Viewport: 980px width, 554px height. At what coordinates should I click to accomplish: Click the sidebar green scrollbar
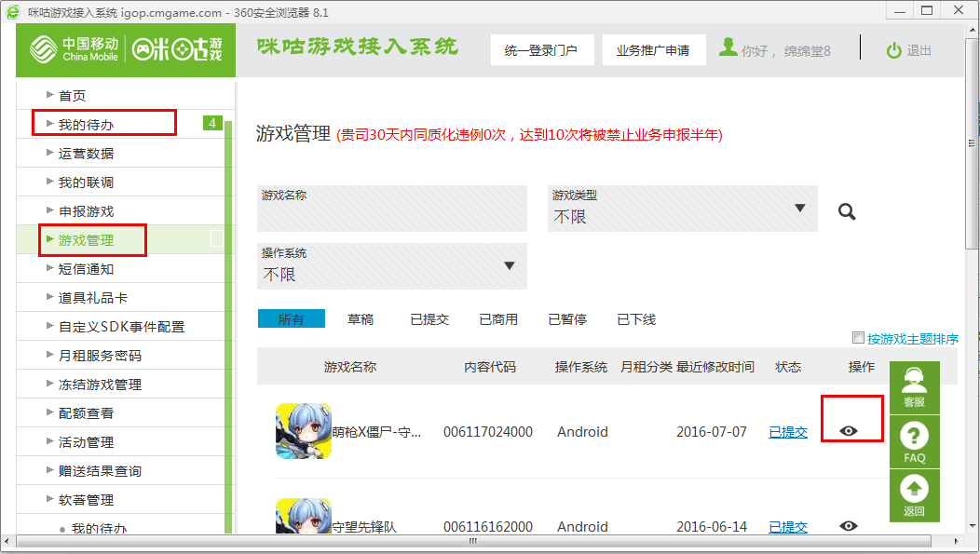click(228, 325)
